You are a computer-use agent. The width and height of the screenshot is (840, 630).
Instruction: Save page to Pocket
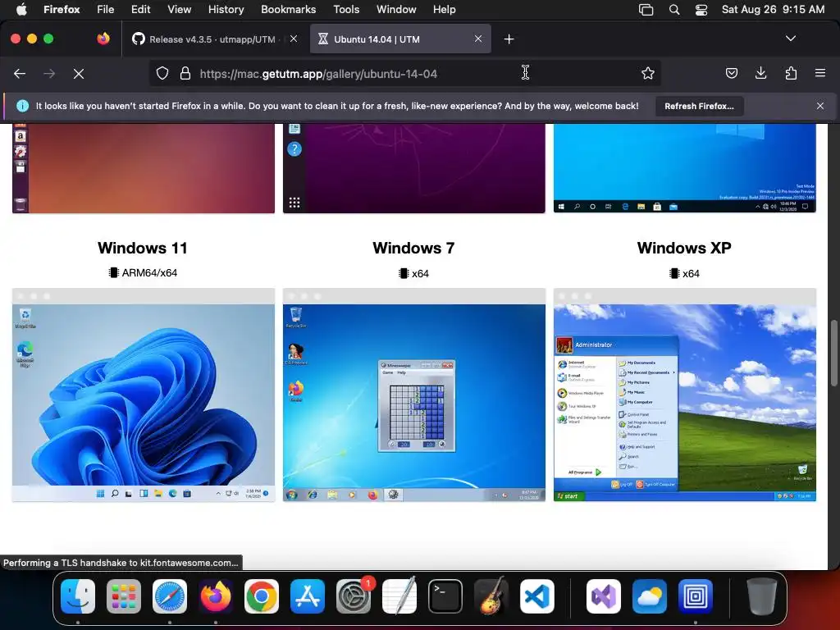[731, 73]
